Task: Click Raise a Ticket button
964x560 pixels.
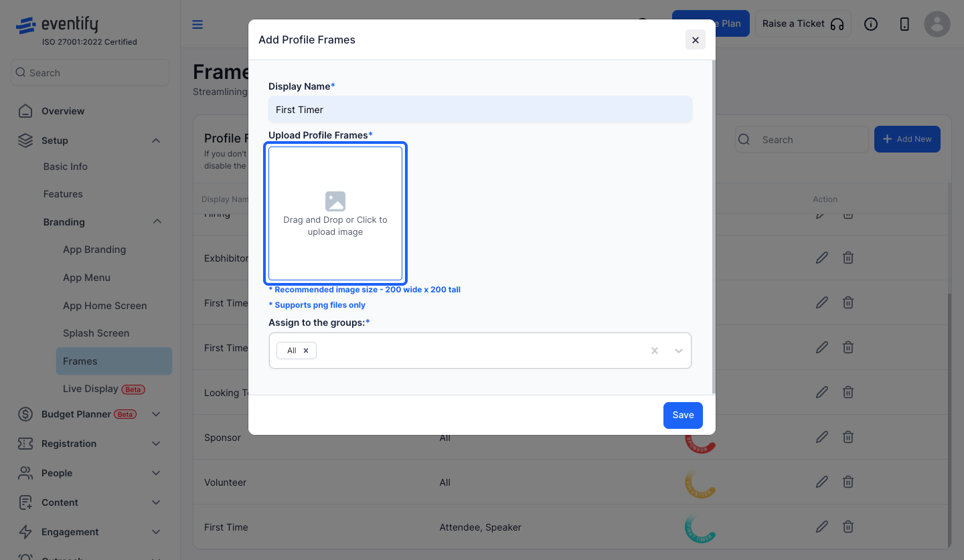Action: (803, 23)
